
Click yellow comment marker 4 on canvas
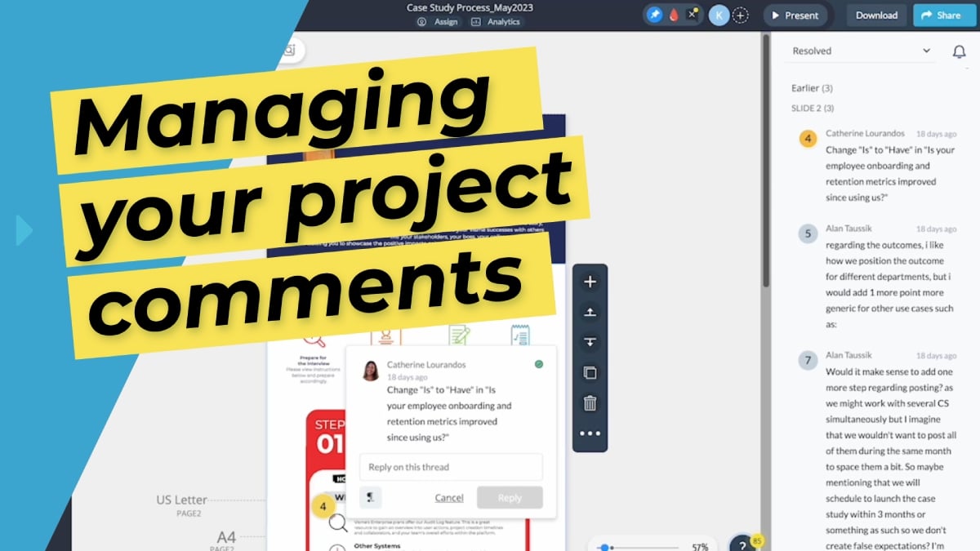[323, 506]
